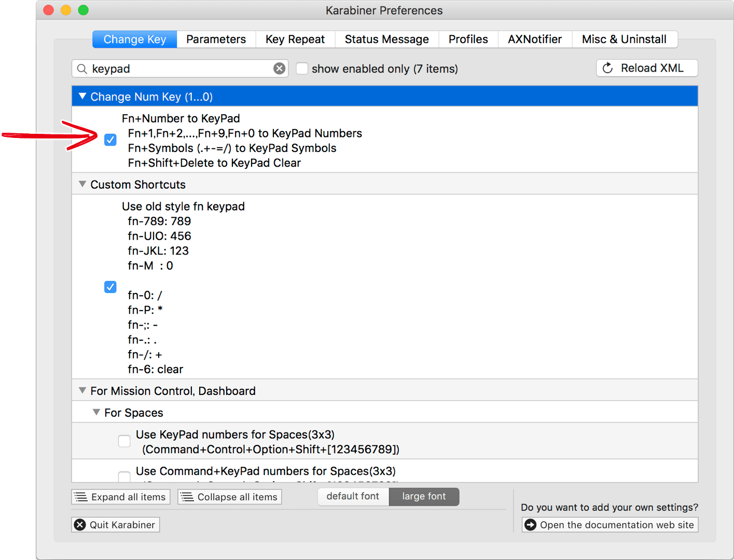Click the fn-P: * line

coord(145,310)
